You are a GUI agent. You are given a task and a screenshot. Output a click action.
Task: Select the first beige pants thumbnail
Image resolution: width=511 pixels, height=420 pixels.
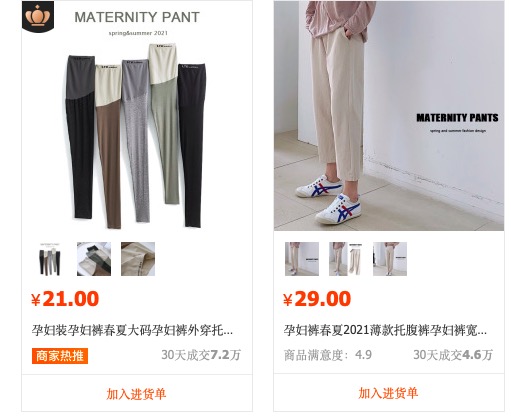coord(302,259)
